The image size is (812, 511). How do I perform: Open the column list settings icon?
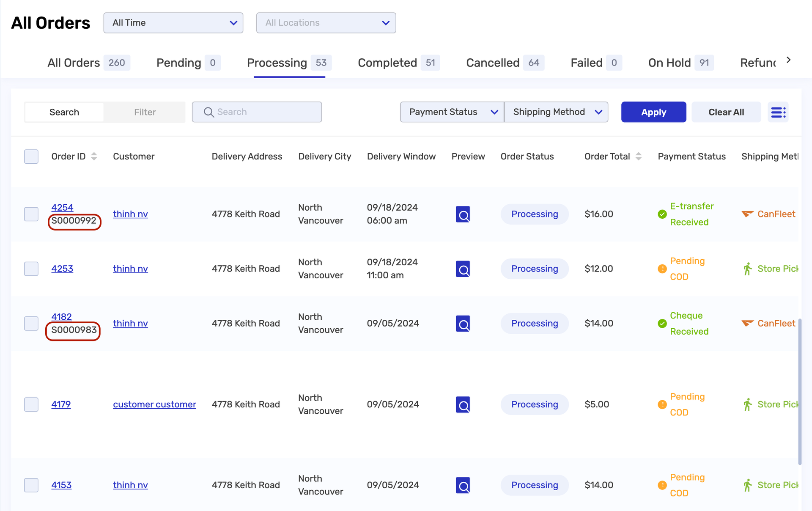pyautogui.click(x=778, y=112)
